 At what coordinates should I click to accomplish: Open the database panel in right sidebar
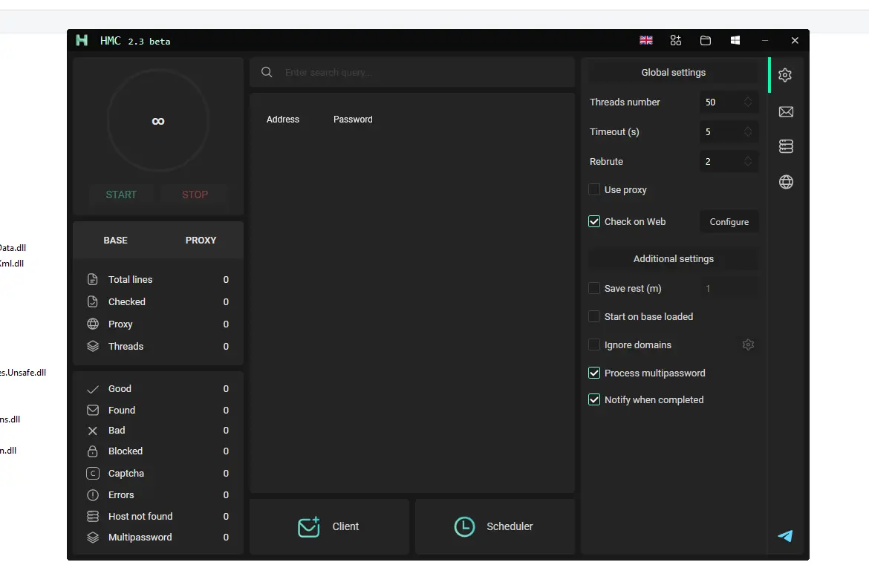[x=785, y=146]
